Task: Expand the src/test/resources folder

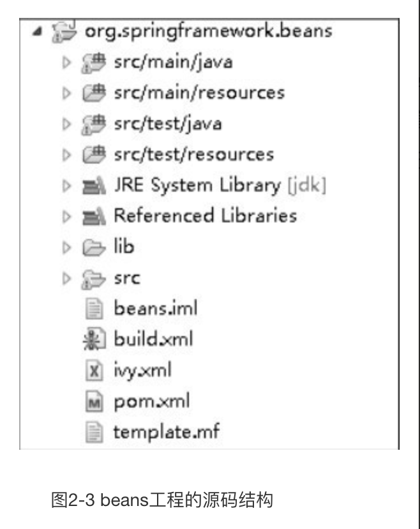Action: tap(67, 155)
